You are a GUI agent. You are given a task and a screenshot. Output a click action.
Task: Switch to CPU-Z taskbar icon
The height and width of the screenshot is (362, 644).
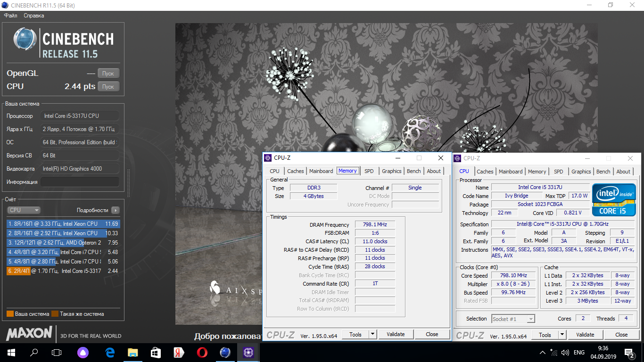[248, 352]
